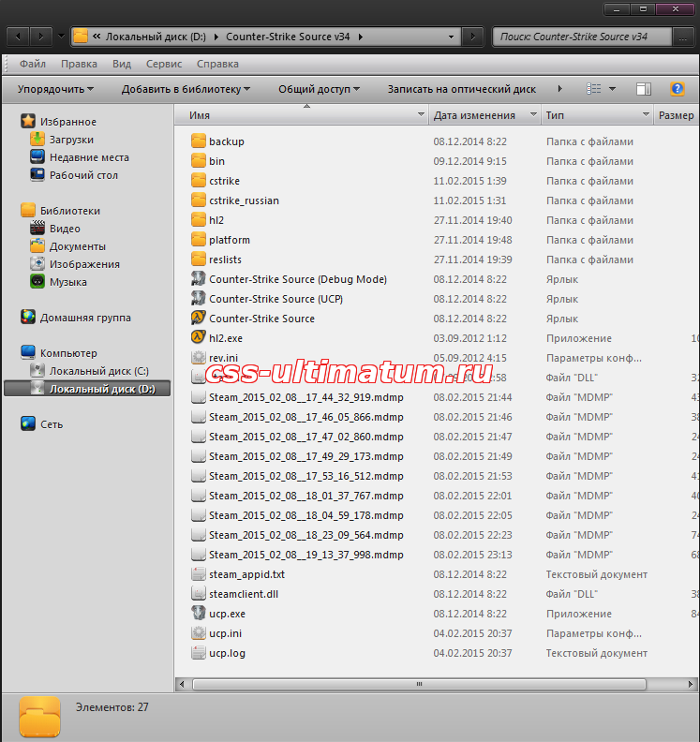
Task: Open the recent locations dropdown arrow
Action: [61, 37]
